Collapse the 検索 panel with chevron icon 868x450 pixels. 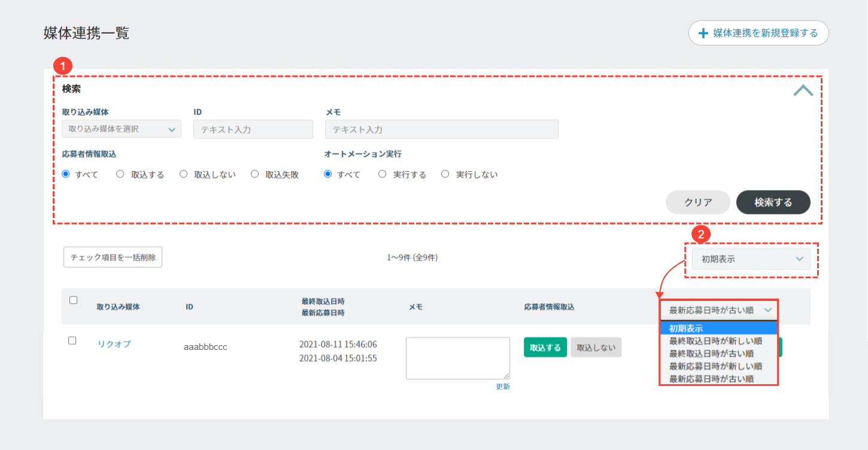(803, 90)
